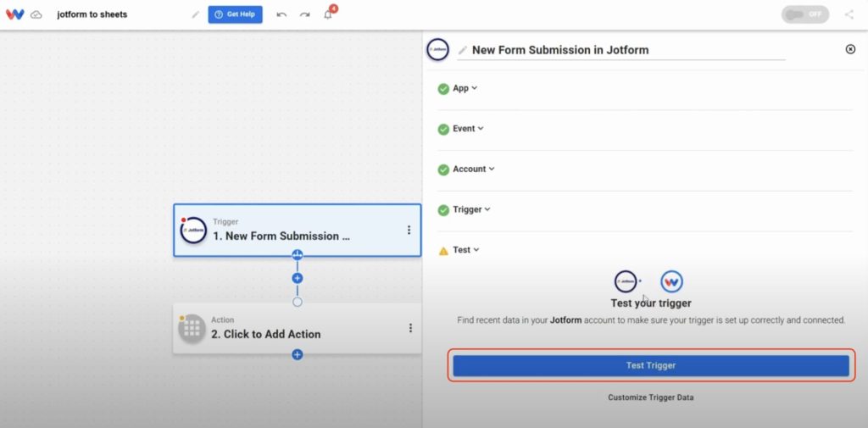
Task: Open the notifications bell
Action: pos(328,14)
